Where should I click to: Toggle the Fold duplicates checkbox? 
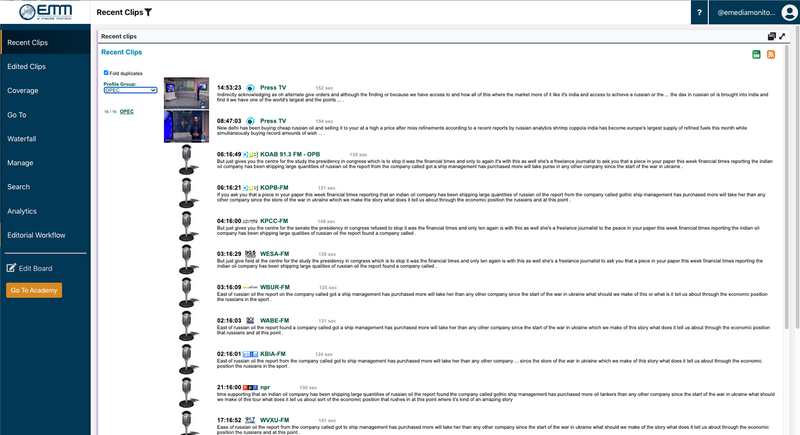pyautogui.click(x=106, y=72)
